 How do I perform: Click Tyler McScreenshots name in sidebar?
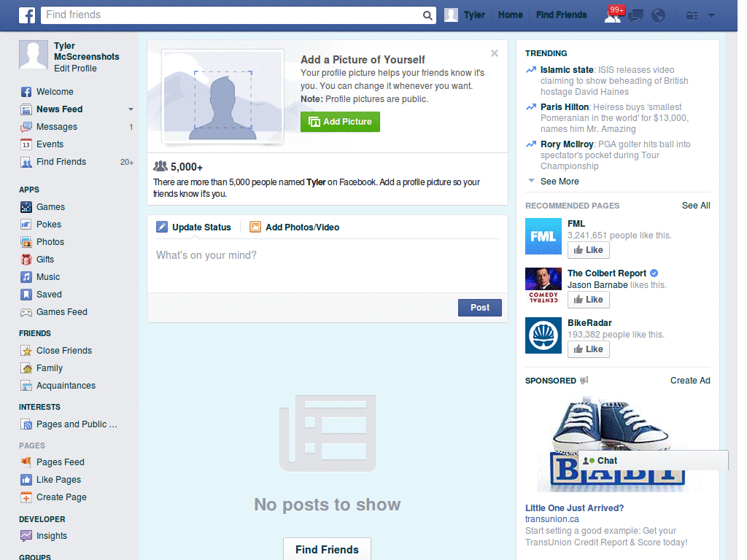(86, 52)
